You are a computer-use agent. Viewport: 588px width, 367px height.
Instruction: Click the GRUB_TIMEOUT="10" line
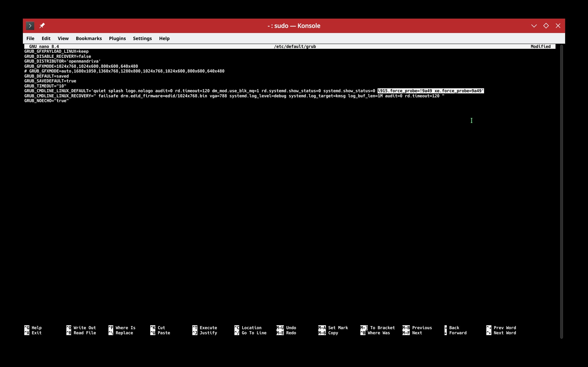[x=45, y=86]
